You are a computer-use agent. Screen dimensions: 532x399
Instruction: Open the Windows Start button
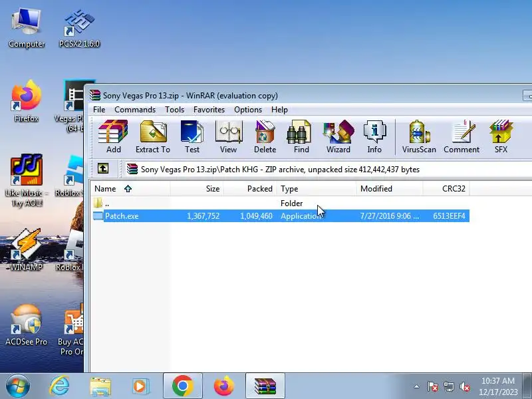pos(18,386)
